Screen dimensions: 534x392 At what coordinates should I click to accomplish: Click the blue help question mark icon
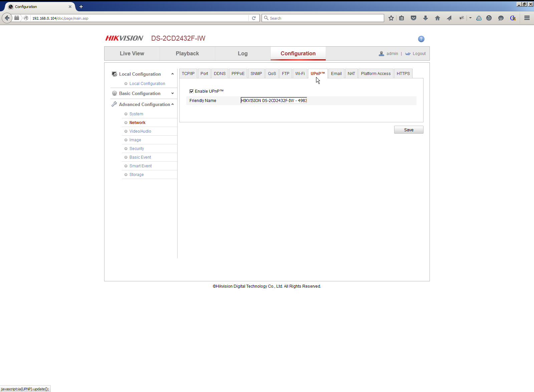tap(421, 39)
